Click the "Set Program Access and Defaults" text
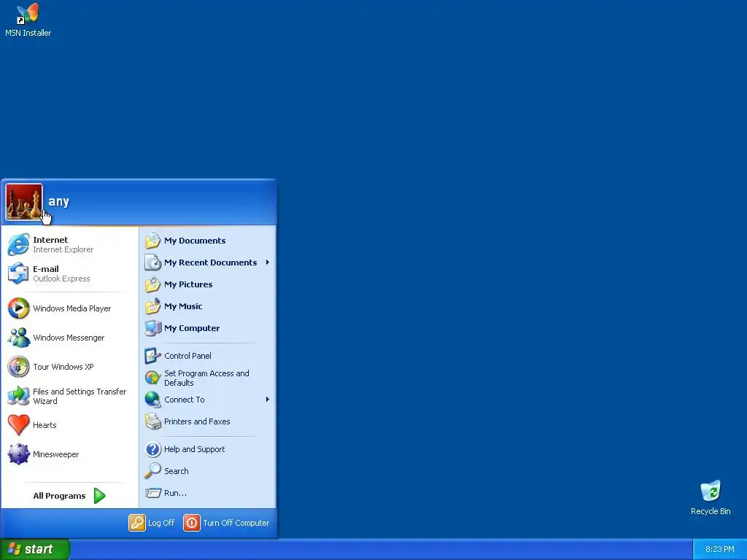This screenshot has height=560, width=747. point(206,378)
